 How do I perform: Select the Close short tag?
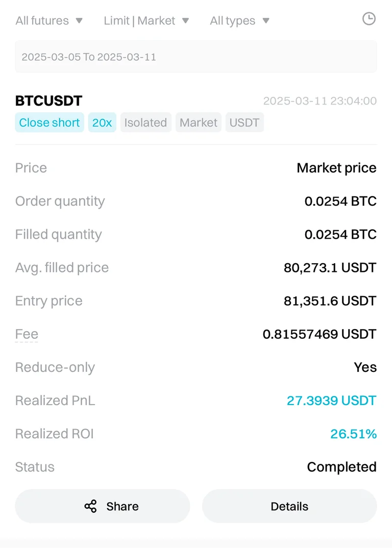(x=50, y=123)
